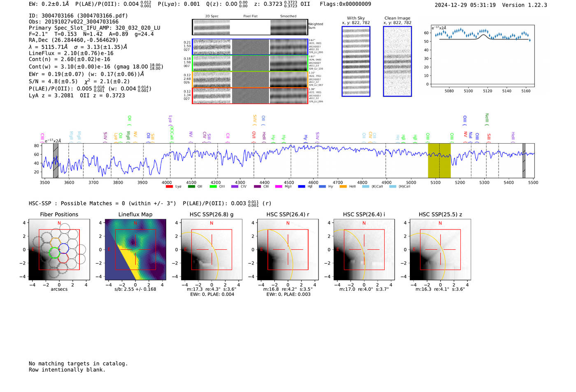This screenshot has height=392, width=576.
Task: Open the HSC SSP(26.4) i image
Action: click(x=364, y=250)
